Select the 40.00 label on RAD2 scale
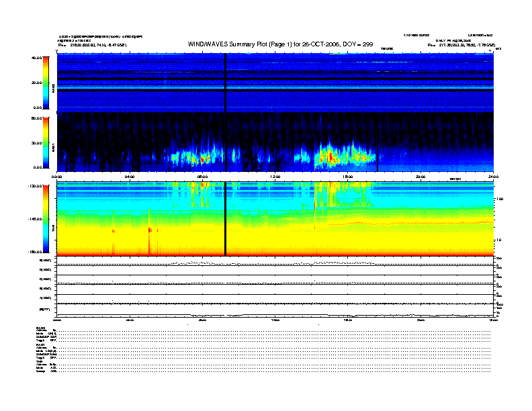The height and width of the screenshot is (411, 532). click(36, 58)
